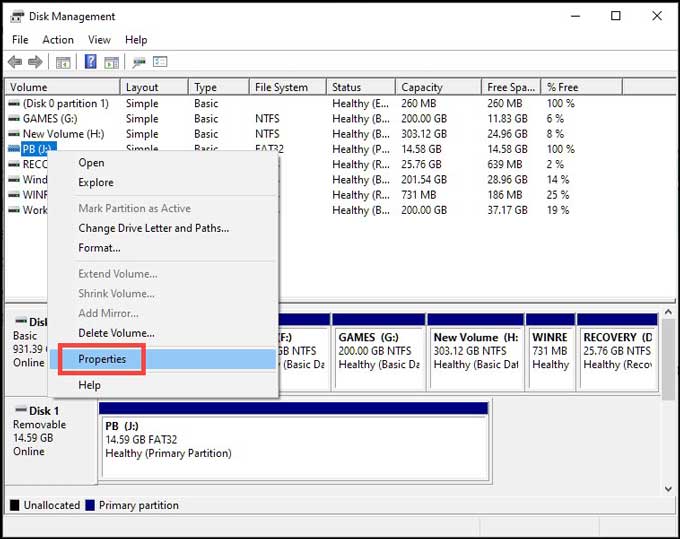The width and height of the screenshot is (680, 539).
Task: Click the 11.83 GB free space cell
Action: (x=507, y=119)
